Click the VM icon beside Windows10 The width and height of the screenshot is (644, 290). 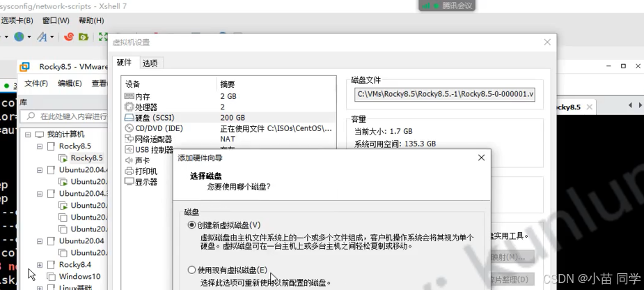point(51,276)
